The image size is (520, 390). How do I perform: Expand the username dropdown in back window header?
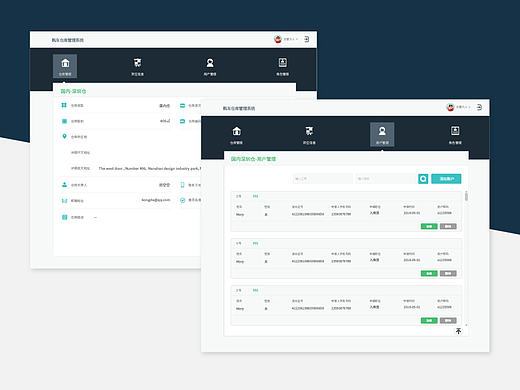tap(291, 39)
